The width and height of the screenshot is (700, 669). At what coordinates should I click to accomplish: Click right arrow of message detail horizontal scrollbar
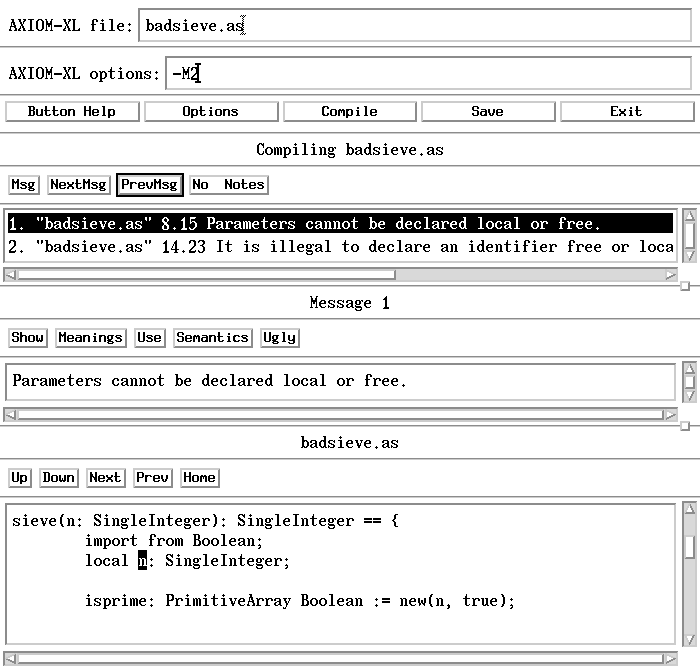[671, 415]
